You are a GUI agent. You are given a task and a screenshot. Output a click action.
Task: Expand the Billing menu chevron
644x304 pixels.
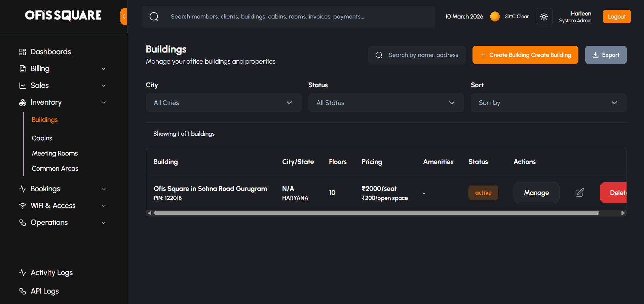[104, 69]
